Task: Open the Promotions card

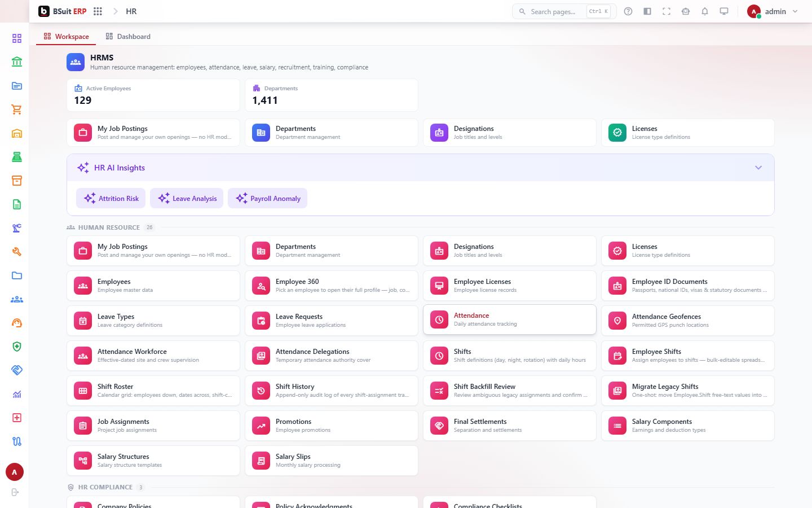Action: [x=332, y=426]
